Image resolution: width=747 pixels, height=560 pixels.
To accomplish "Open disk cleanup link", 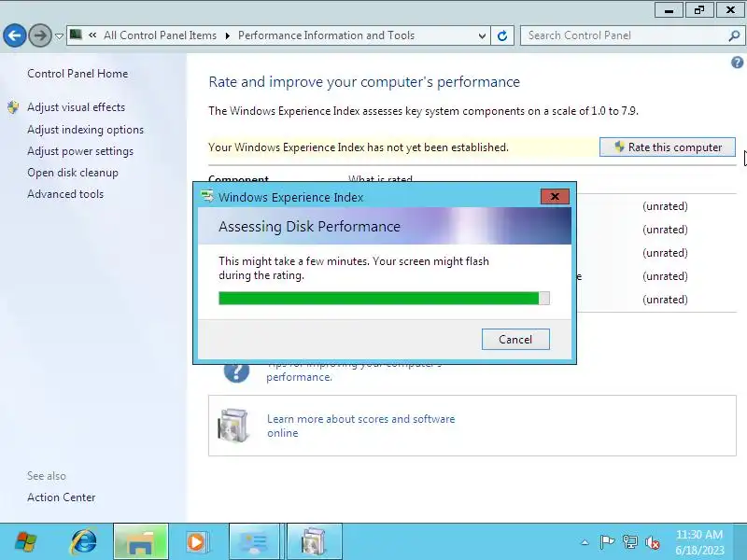I will click(x=73, y=173).
